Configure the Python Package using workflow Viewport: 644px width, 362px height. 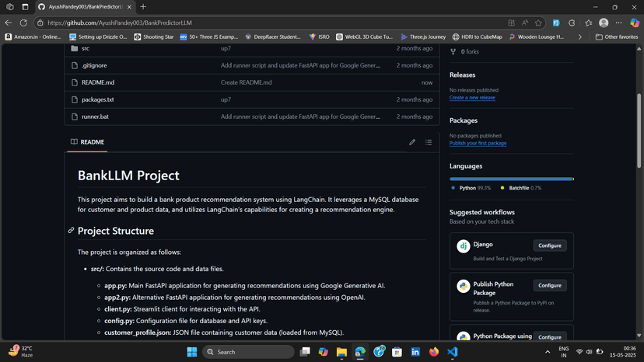(x=550, y=337)
